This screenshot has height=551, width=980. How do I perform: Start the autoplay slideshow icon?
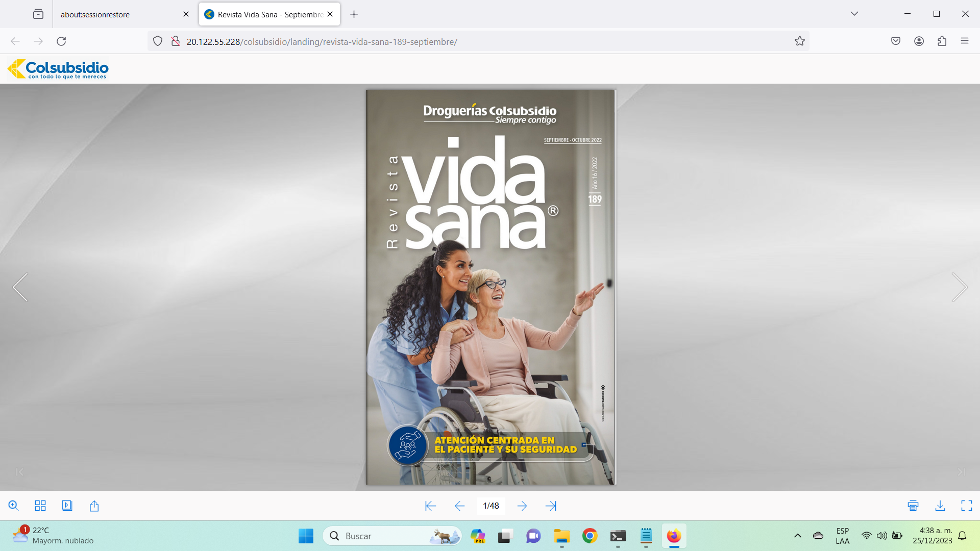click(x=67, y=506)
